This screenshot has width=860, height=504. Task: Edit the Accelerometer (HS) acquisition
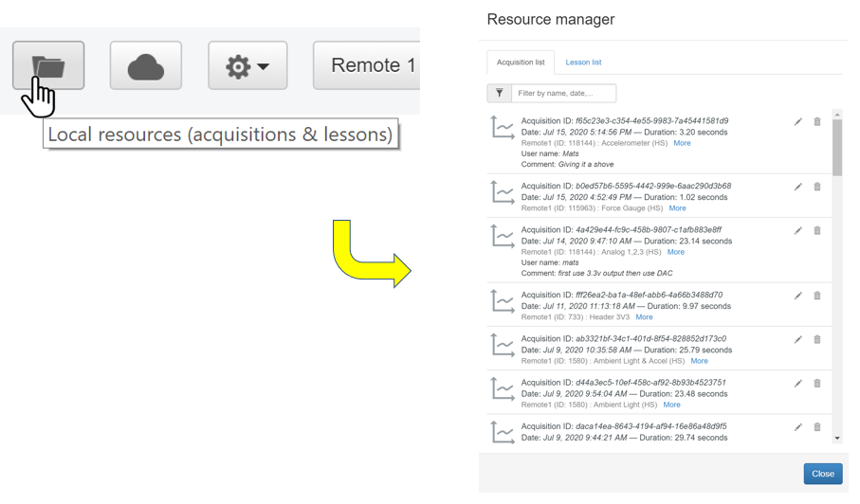pos(798,122)
